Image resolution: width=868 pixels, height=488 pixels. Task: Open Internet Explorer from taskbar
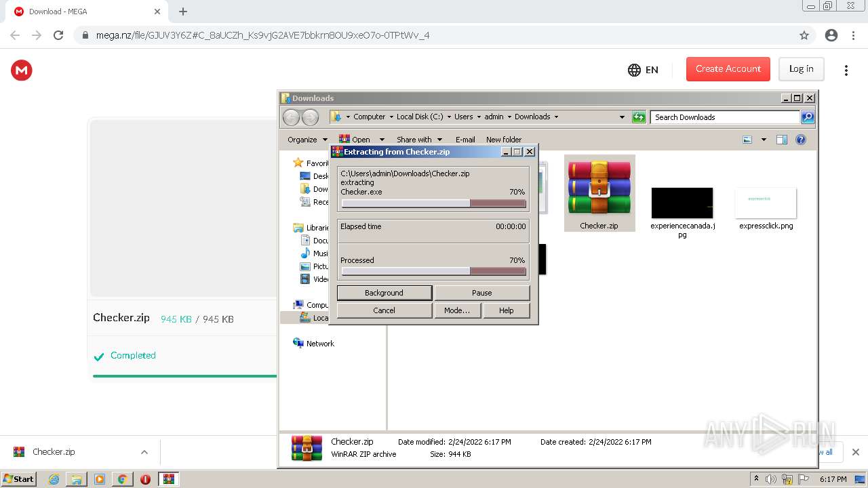coord(54,479)
